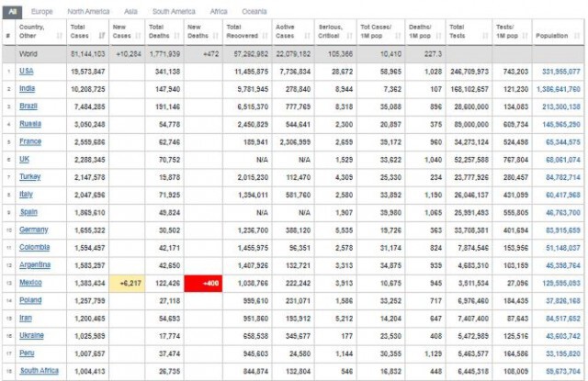Select the All continents tab
588x381 pixels.
12,12
